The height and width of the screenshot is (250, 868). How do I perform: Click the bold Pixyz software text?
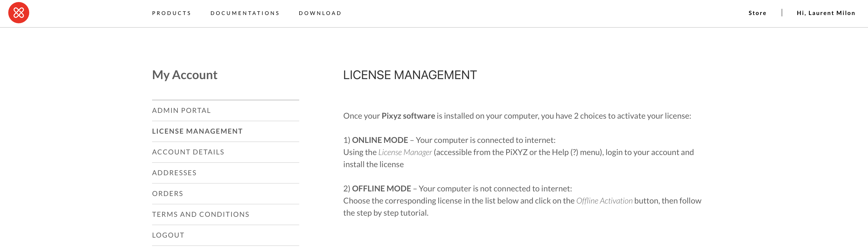pos(408,115)
